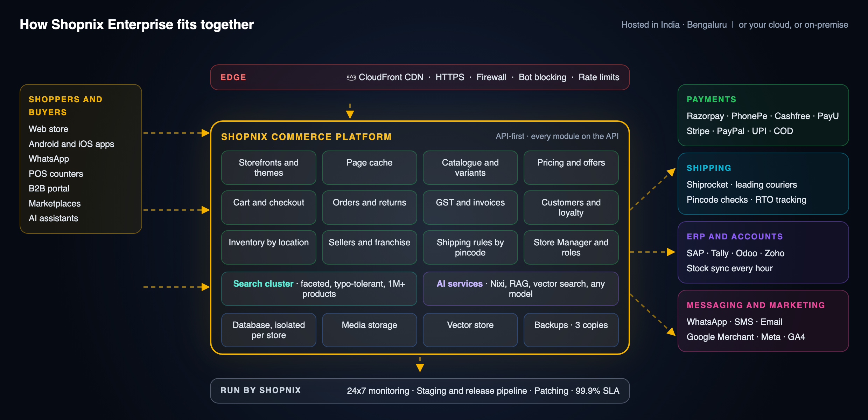Click the Web store entry
The height and width of the screenshot is (420, 868).
tap(48, 129)
